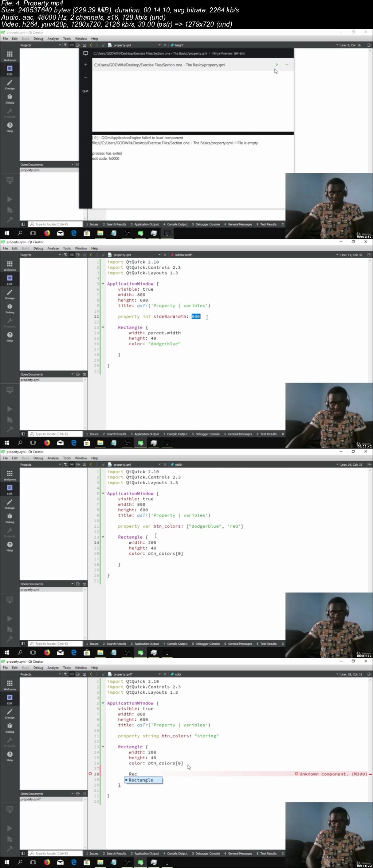Toggle left sidebar button in 00:08:32 frame

[23, 644]
